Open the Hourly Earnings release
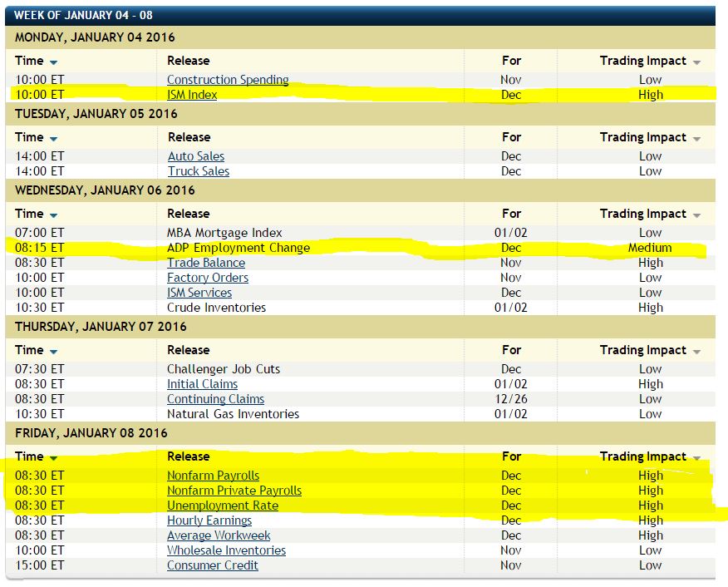Screen dimensions: 728x587 [209, 520]
